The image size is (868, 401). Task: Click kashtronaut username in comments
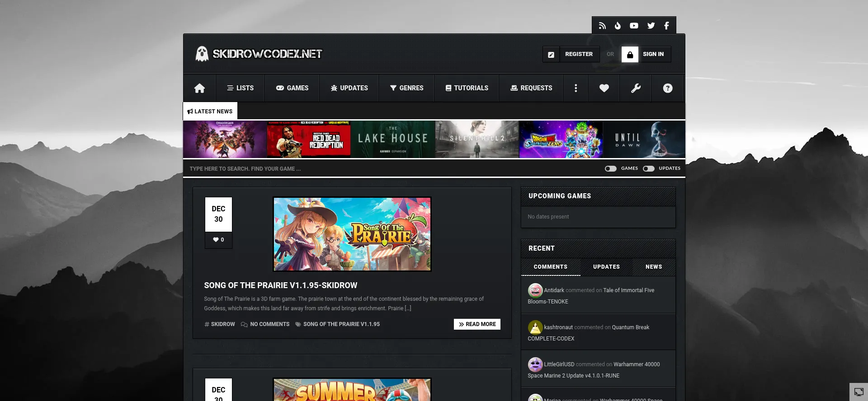[x=558, y=327]
